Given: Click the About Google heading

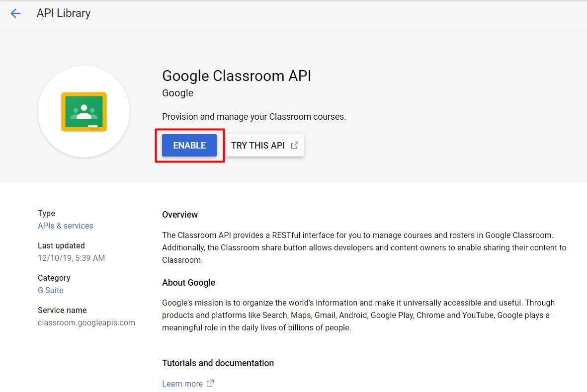Looking at the screenshot, I should tap(188, 283).
